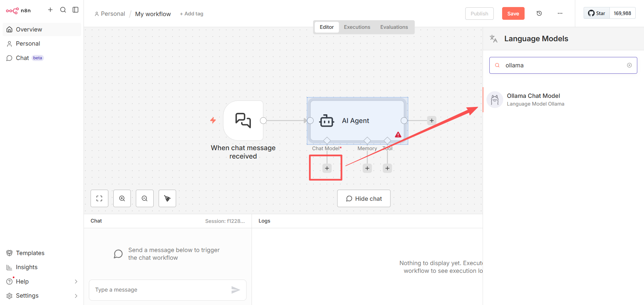
Task: Click the fit-to-view canvas icon
Action: (x=99, y=198)
